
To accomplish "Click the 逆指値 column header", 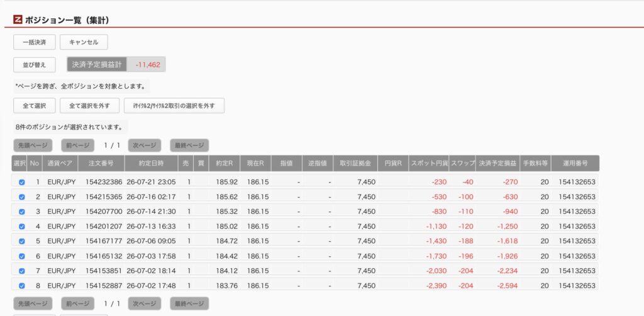I will point(318,163).
